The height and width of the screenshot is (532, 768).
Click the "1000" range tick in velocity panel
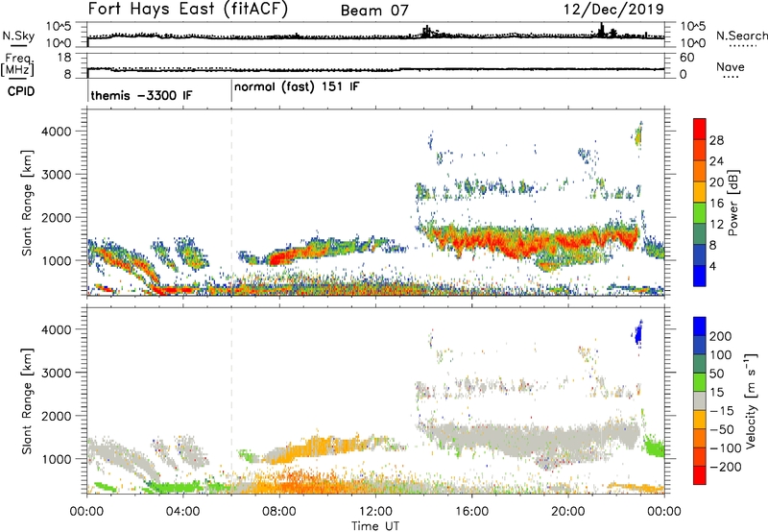(x=56, y=459)
